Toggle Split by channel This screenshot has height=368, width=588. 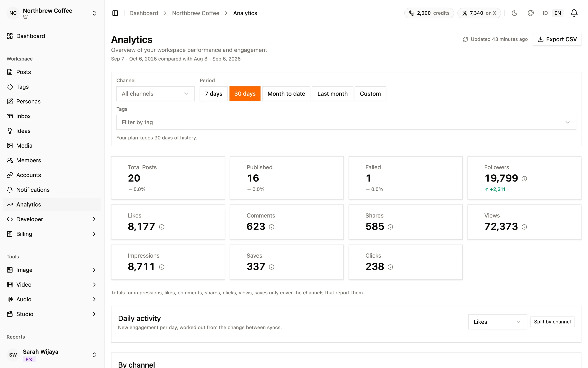tap(552, 322)
